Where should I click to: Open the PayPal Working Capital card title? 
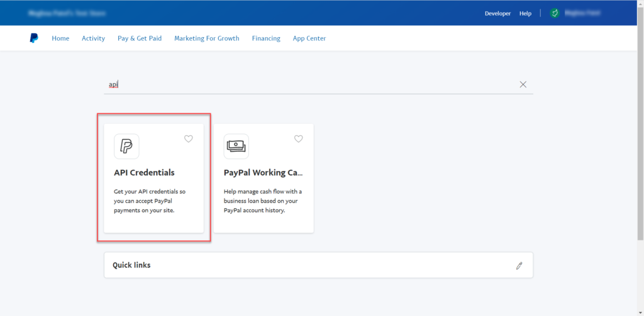click(x=264, y=172)
